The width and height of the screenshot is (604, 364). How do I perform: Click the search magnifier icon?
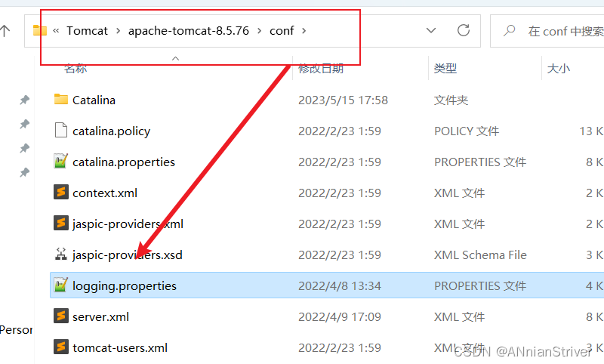(509, 30)
